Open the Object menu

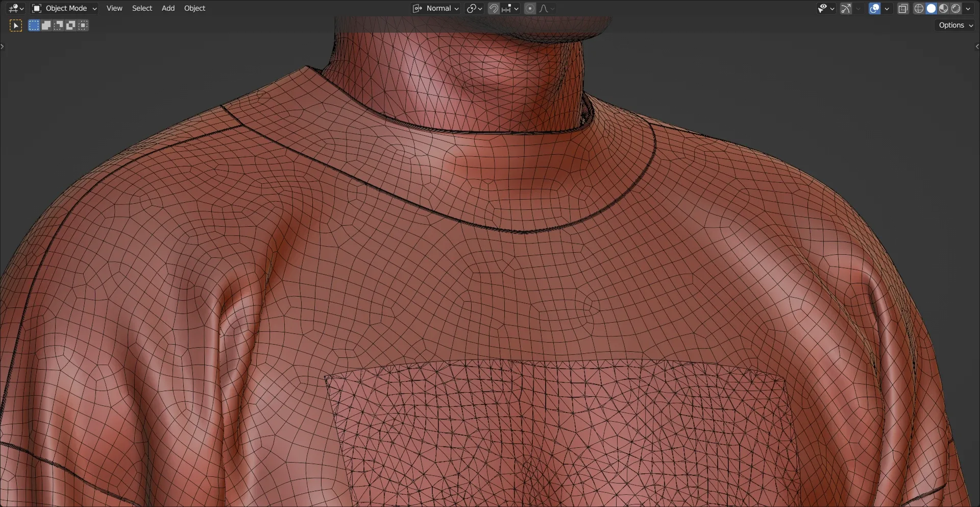194,8
